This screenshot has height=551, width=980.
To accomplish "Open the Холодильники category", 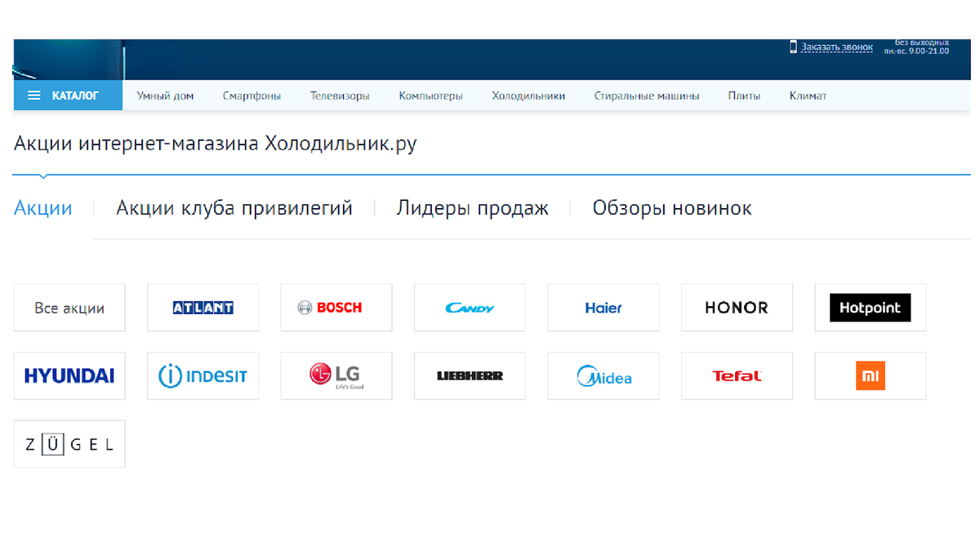I will coord(528,96).
